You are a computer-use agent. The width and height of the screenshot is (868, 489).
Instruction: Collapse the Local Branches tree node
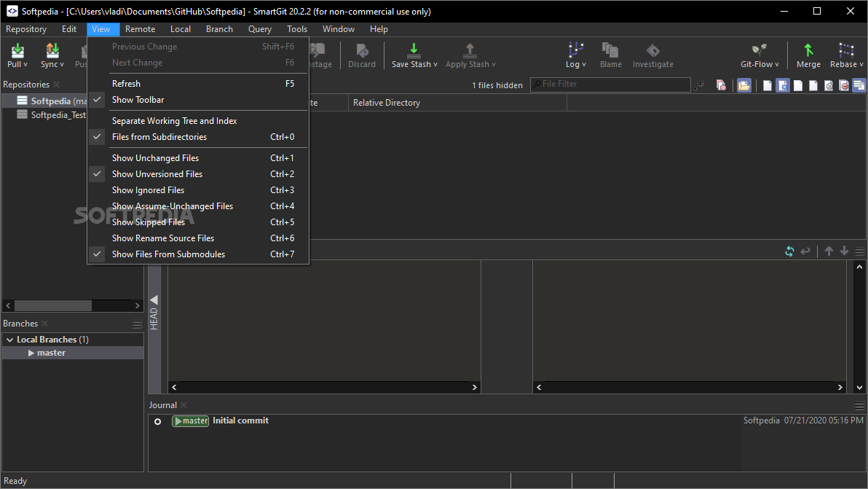[x=9, y=340]
